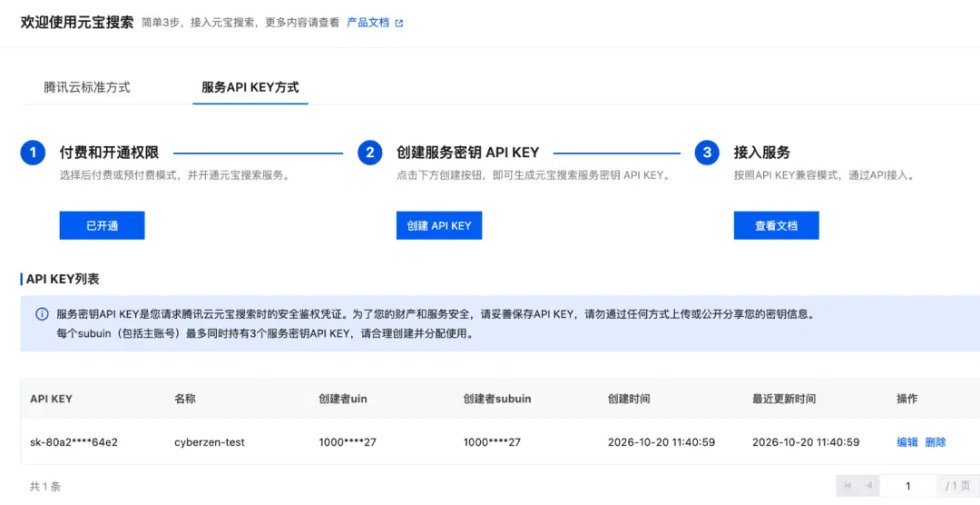Click the 创建时间 column header
Screen dimensions: 980x505
pyautogui.click(x=629, y=399)
